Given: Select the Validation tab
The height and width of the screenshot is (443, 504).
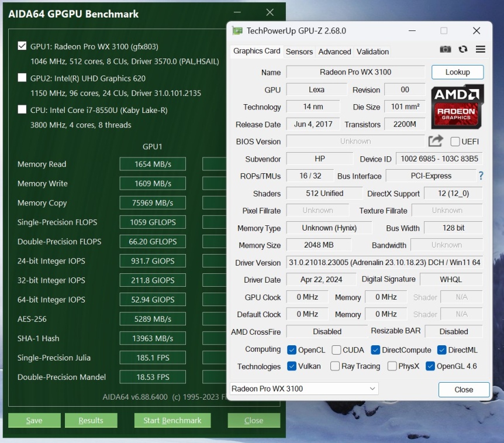Looking at the screenshot, I should [x=372, y=51].
